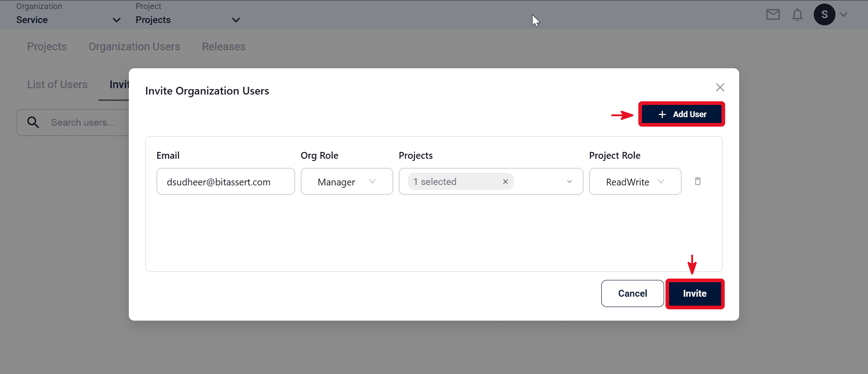Click the Invite Organization Users title
The height and width of the screenshot is (374, 868).
pos(207,91)
